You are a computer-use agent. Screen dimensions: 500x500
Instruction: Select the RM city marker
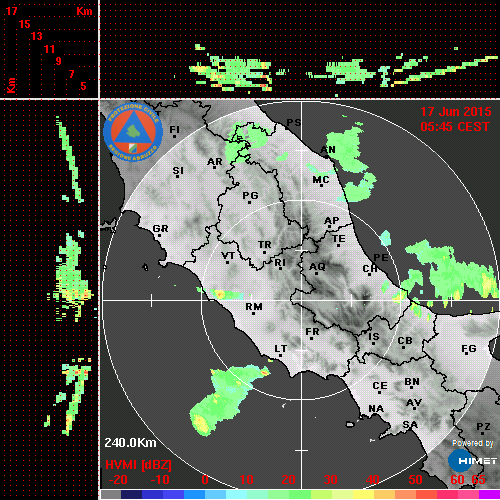click(253, 314)
